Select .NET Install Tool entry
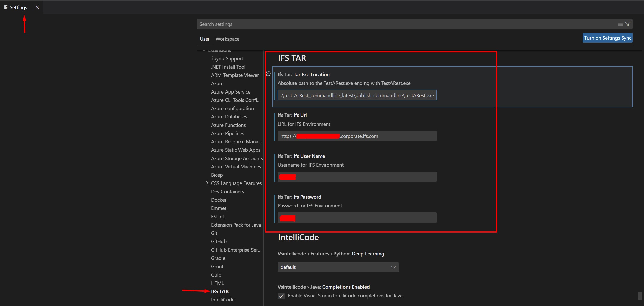The image size is (644, 306). click(x=228, y=67)
